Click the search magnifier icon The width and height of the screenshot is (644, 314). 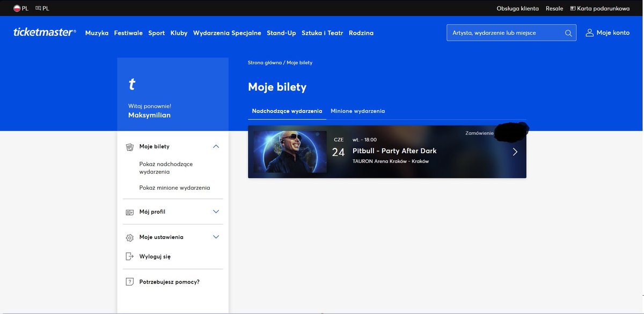(x=568, y=33)
